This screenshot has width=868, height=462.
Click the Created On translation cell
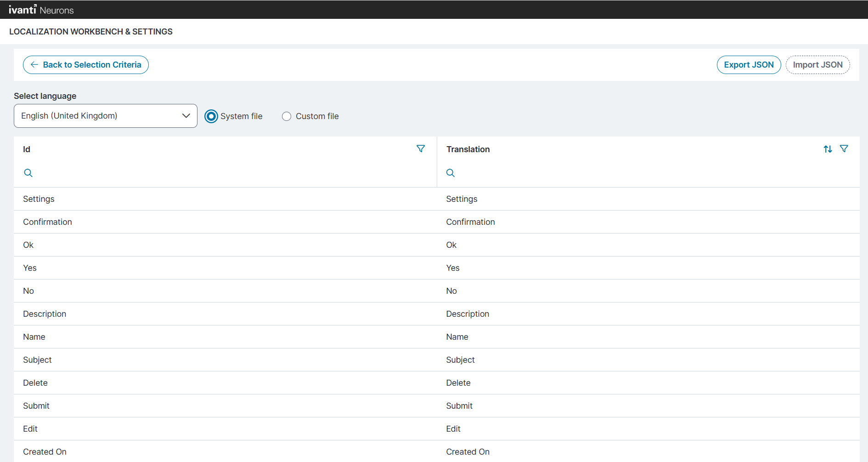pyautogui.click(x=468, y=452)
